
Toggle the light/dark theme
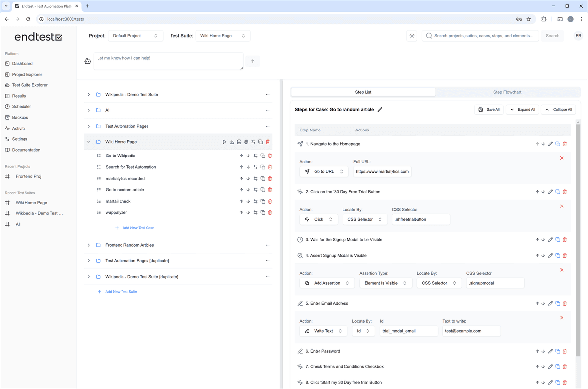(x=412, y=36)
